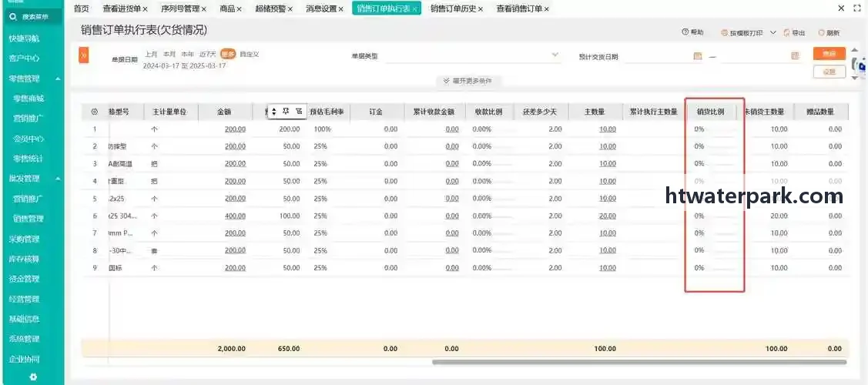Select the 本月 date range option
Viewport: 868px width, 385px height.
(169, 54)
